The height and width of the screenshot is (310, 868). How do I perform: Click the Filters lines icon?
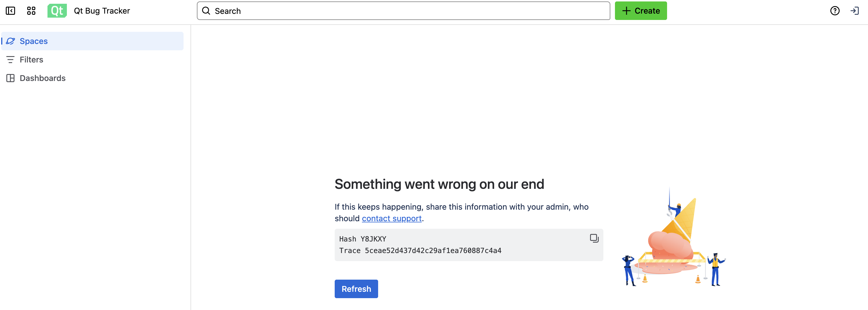pyautogui.click(x=10, y=60)
